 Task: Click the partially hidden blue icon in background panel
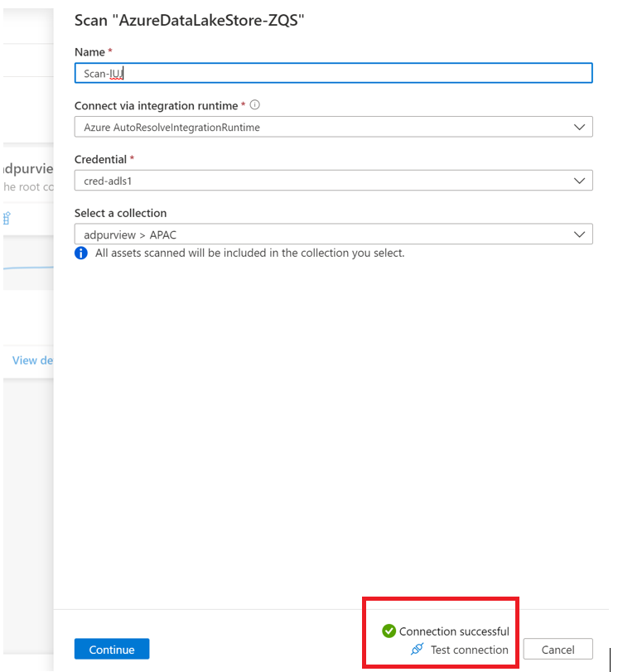(7, 218)
